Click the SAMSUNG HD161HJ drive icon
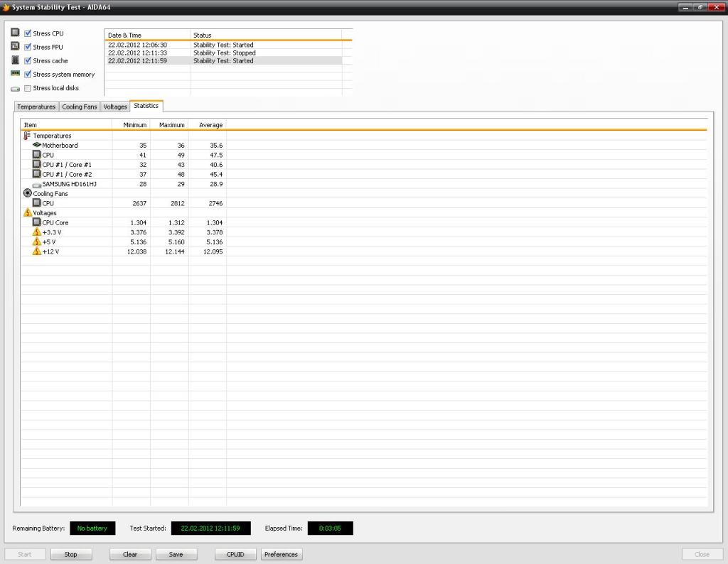Image resolution: width=728 pixels, height=564 pixels. [37, 185]
